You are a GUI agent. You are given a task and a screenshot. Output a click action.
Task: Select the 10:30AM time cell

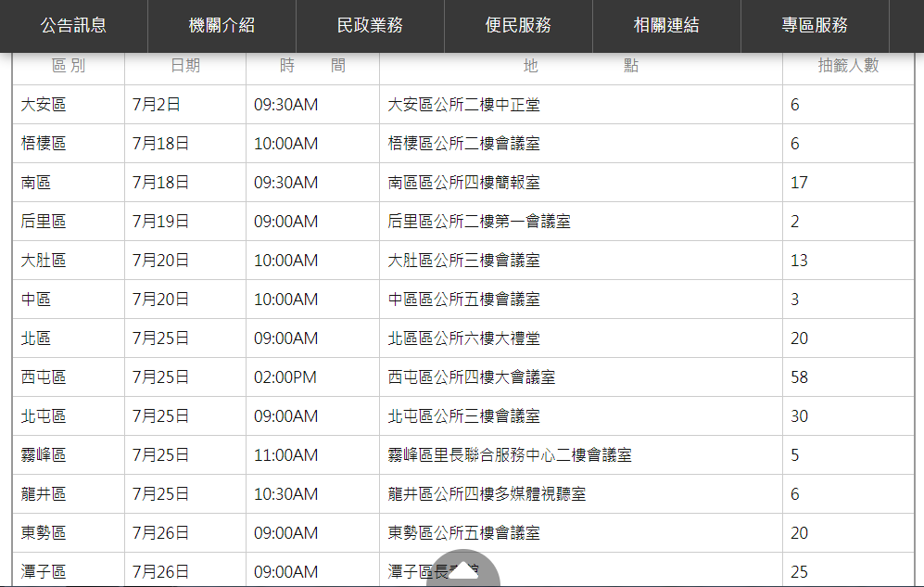click(312, 493)
